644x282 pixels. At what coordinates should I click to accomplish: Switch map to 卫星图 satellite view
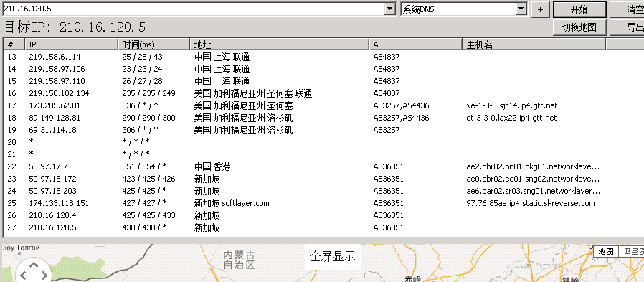632,252
